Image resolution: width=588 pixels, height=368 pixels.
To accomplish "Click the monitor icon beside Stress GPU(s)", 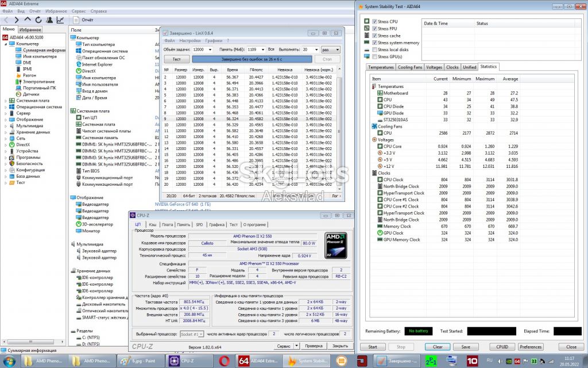I will 367,56.
